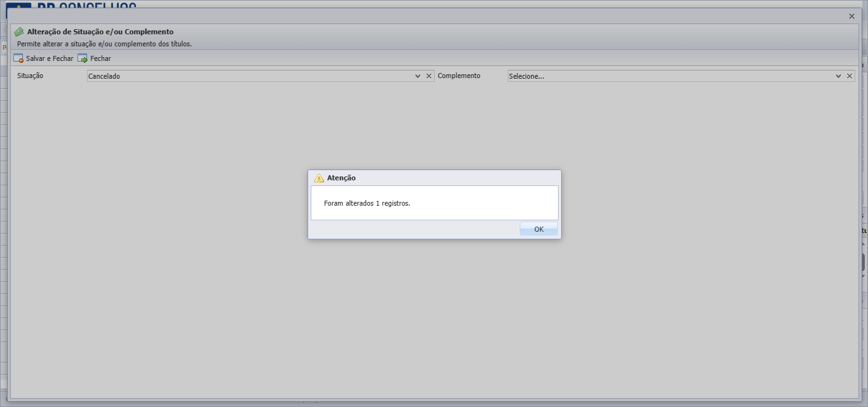
Task: Expand the Complemento dropdown arrow
Action: [838, 76]
